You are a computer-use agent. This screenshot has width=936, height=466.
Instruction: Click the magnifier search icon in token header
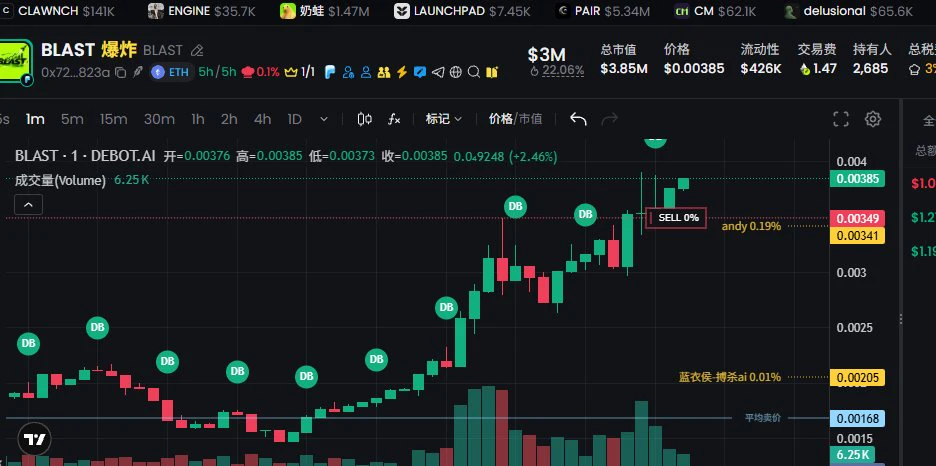[x=474, y=72]
